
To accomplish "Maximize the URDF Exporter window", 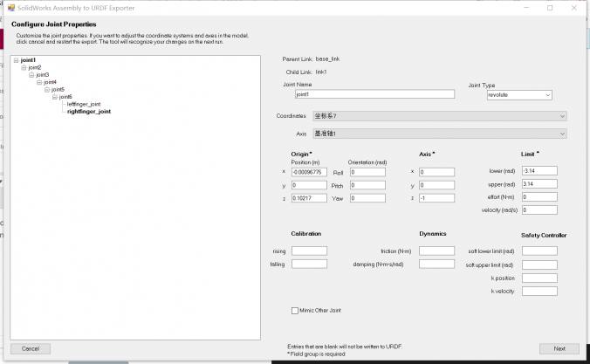I will coord(550,7).
